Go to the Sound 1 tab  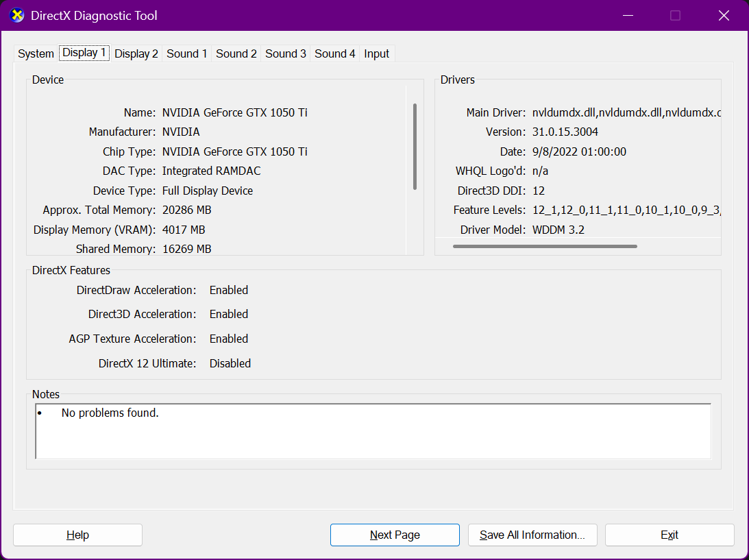point(187,53)
